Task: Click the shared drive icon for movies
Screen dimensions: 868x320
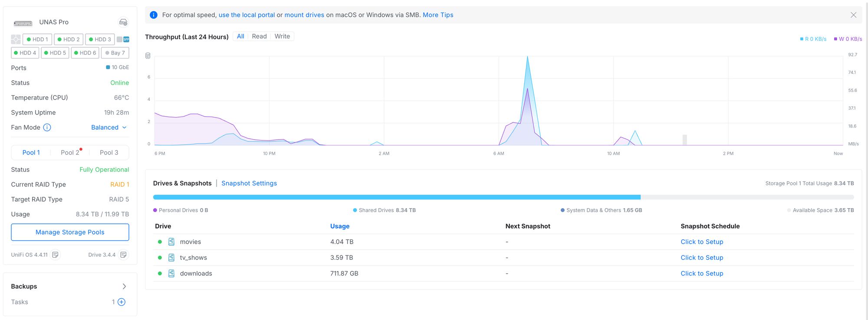Action: (171, 242)
